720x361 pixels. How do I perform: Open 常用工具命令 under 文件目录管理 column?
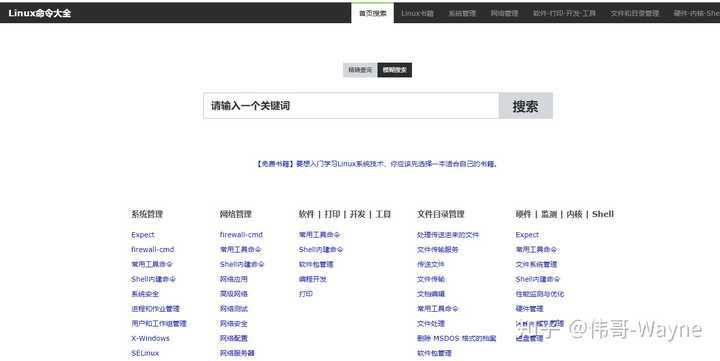(438, 309)
